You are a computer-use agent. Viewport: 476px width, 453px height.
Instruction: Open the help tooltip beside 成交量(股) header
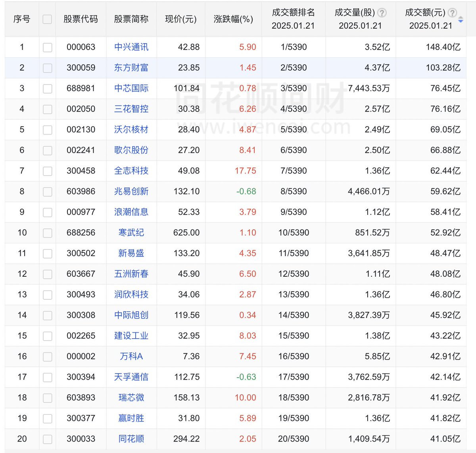tap(382, 13)
